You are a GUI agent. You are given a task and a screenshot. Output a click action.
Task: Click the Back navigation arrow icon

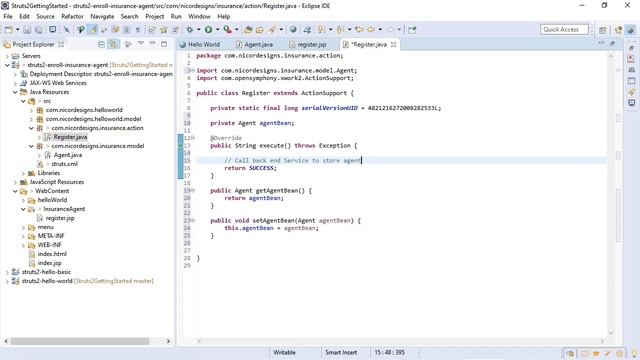pos(371,29)
